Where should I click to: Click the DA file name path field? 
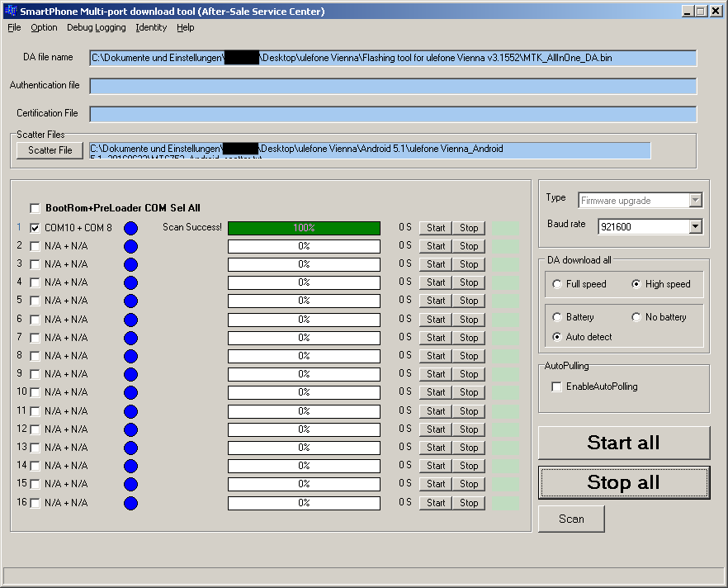[x=393, y=58]
